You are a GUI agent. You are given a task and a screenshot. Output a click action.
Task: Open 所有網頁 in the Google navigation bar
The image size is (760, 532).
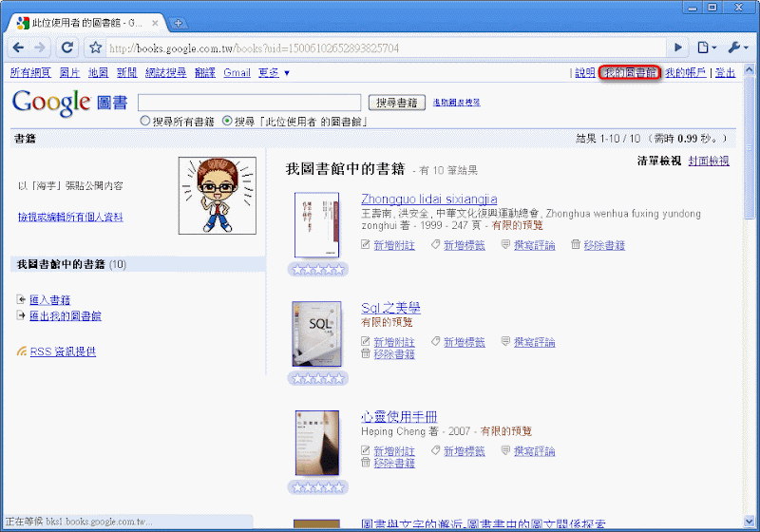tap(30, 73)
